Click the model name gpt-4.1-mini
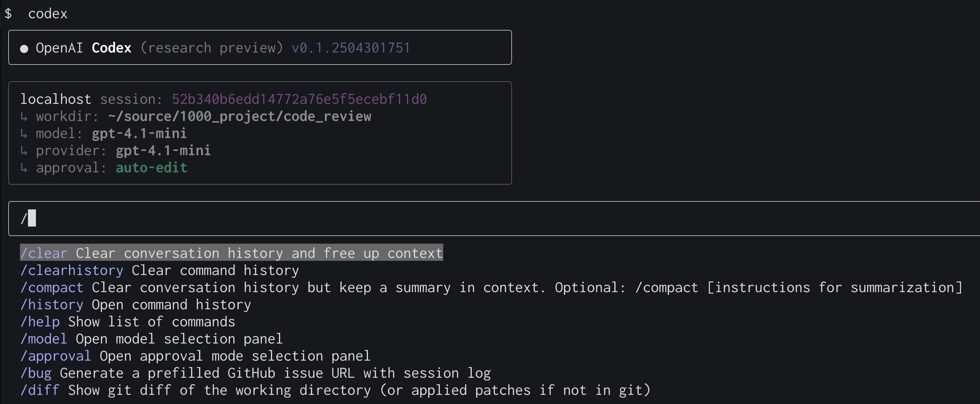Viewport: 980px width, 404px height. point(139,133)
